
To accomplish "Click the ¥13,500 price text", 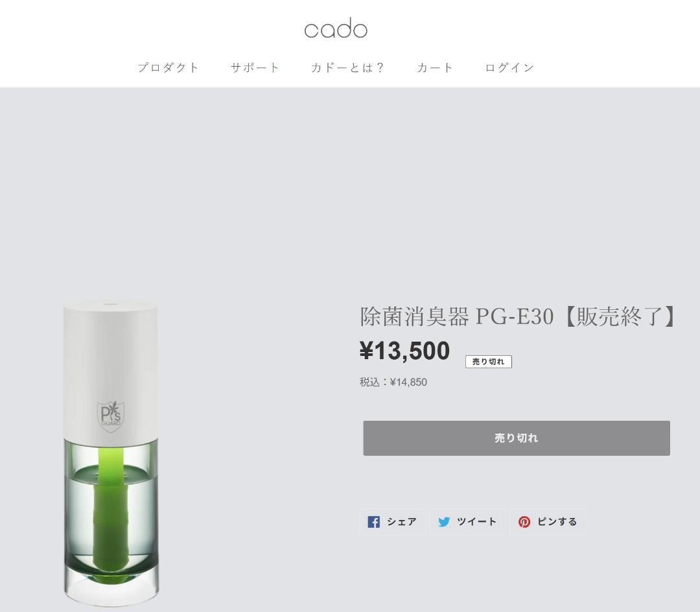I will point(405,351).
